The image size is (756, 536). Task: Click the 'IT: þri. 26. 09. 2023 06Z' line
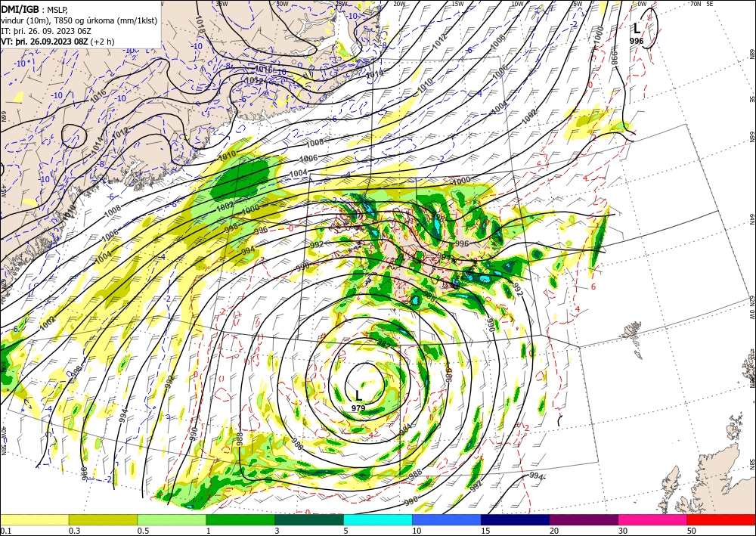(46, 31)
